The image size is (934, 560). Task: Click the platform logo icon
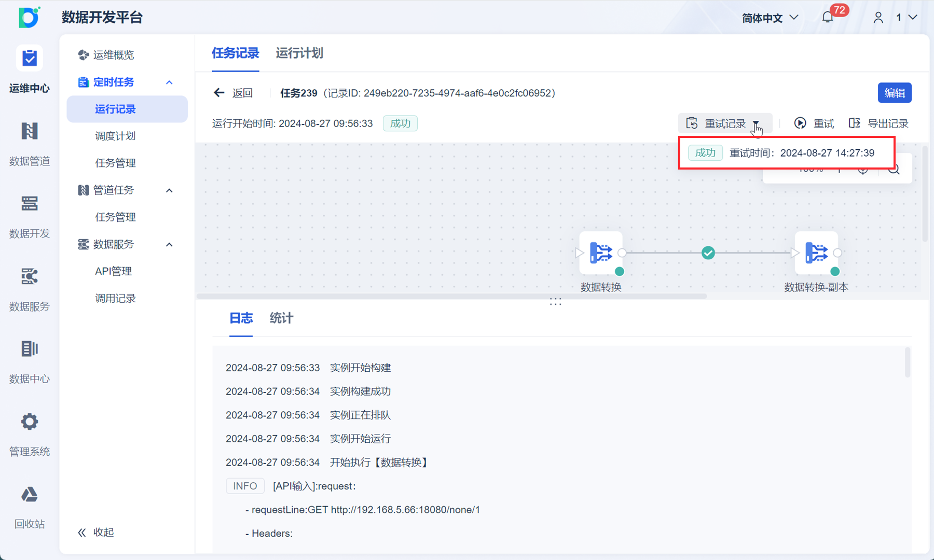[x=29, y=17]
